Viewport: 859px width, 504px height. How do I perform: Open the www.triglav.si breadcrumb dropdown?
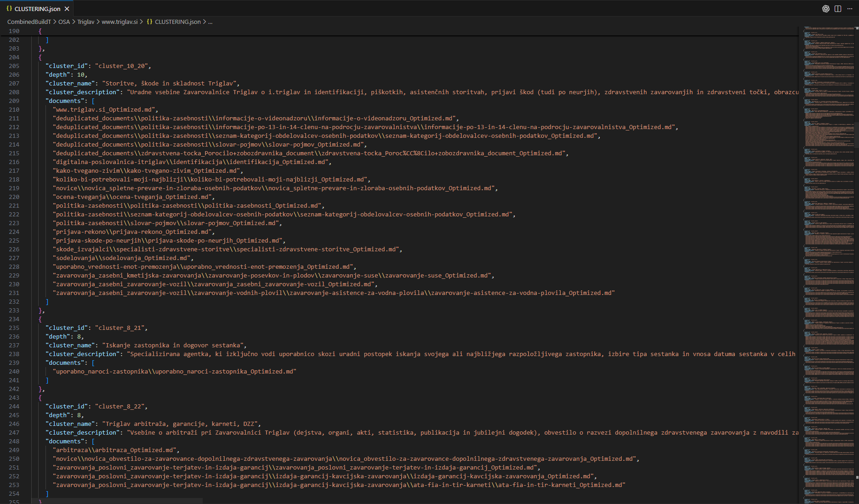tap(119, 22)
